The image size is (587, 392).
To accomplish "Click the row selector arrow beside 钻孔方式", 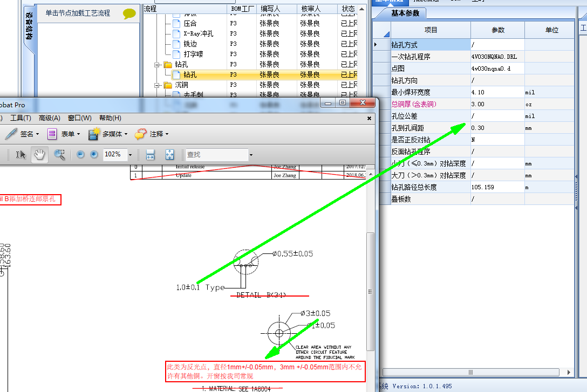I will pyautogui.click(x=376, y=45).
